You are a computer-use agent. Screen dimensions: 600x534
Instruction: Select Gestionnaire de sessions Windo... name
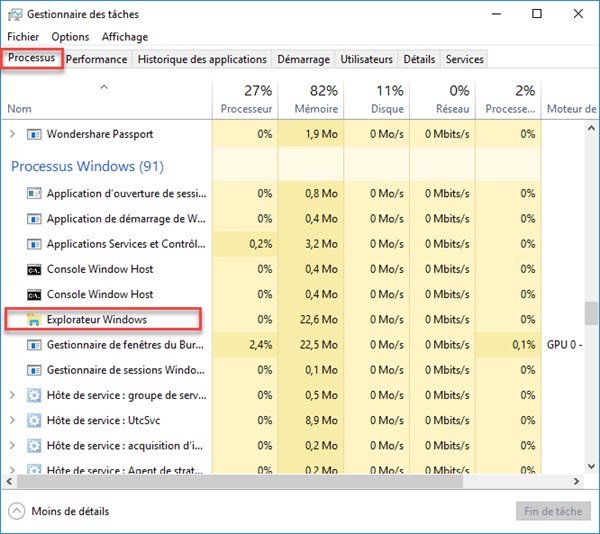coord(126,370)
